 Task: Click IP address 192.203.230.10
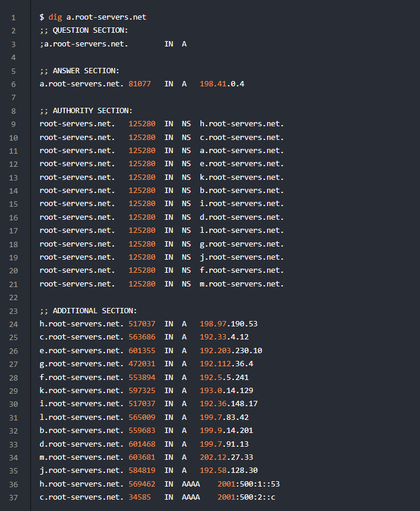(231, 351)
